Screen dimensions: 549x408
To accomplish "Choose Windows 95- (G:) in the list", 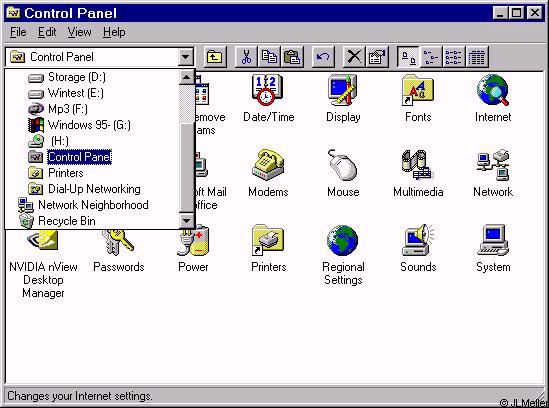I will coord(92,125).
